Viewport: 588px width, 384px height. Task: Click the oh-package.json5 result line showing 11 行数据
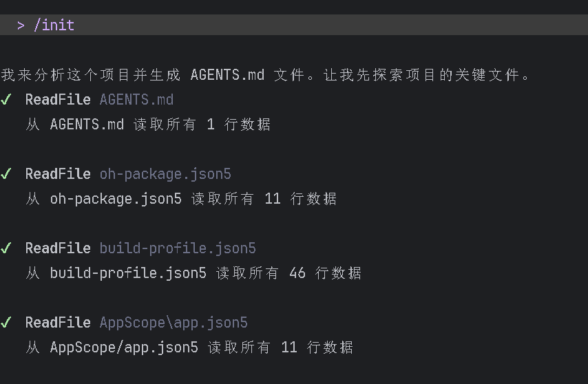pyautogui.click(x=181, y=199)
